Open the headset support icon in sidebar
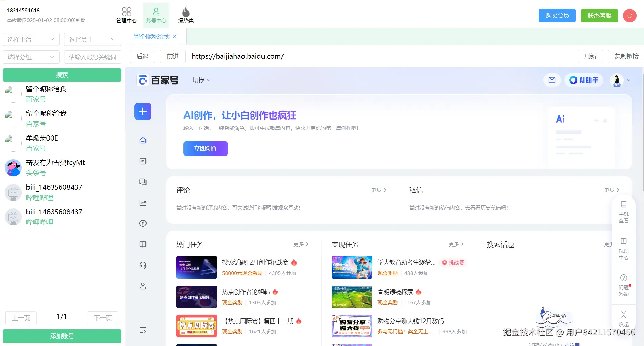 click(143, 265)
